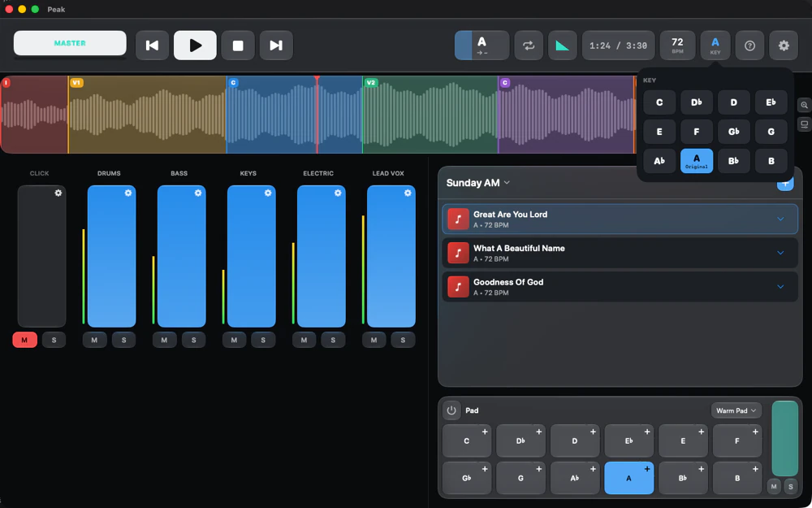Image resolution: width=812 pixels, height=508 pixels.
Task: Add the B pad using its plus
Action: tap(755, 469)
